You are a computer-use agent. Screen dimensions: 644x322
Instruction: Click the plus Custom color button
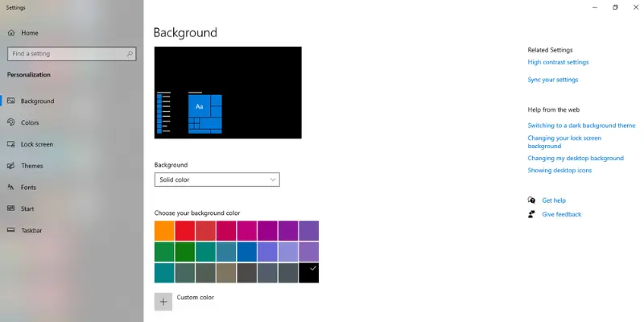click(x=163, y=302)
